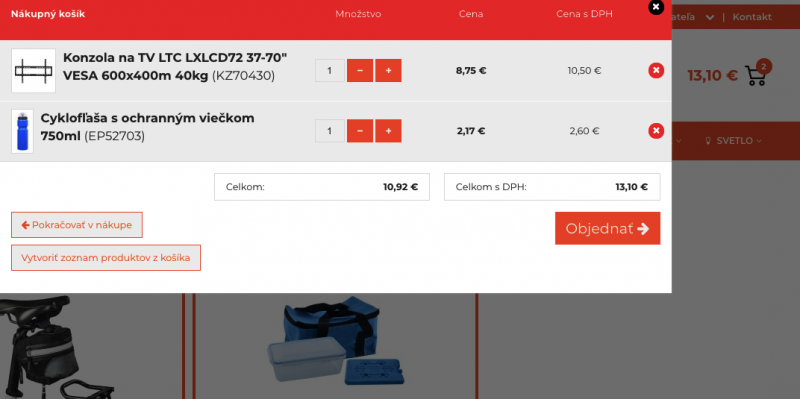
Task: Expand the user dropdown chevron beside Kontakt
Action: (710, 17)
